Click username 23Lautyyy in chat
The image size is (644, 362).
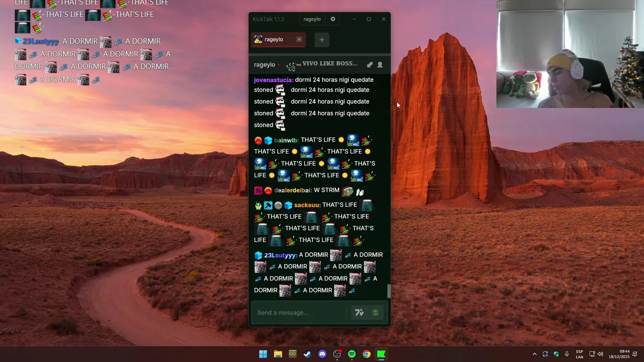coord(280,255)
